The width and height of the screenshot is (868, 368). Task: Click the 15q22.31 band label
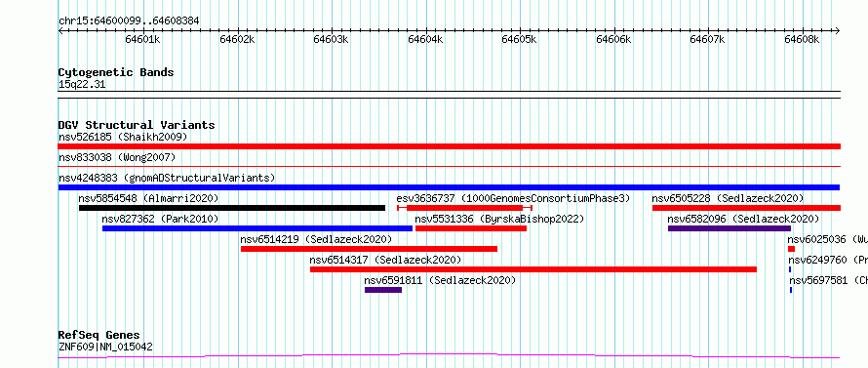(x=82, y=84)
